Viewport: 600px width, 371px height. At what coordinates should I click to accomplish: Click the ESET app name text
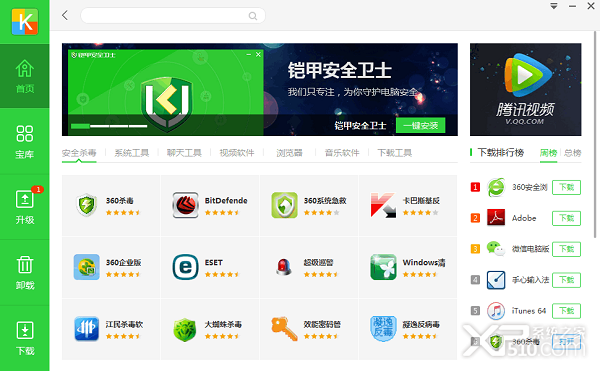pos(214,262)
